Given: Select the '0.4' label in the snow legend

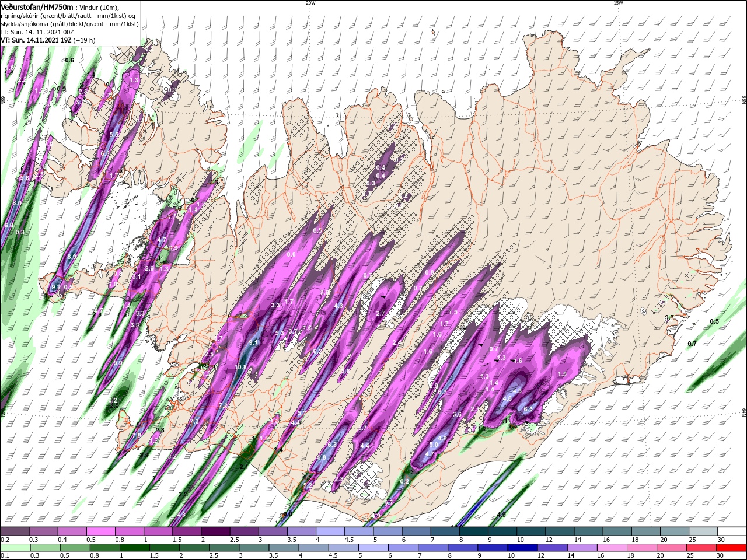Looking at the screenshot, I should pos(62,540).
